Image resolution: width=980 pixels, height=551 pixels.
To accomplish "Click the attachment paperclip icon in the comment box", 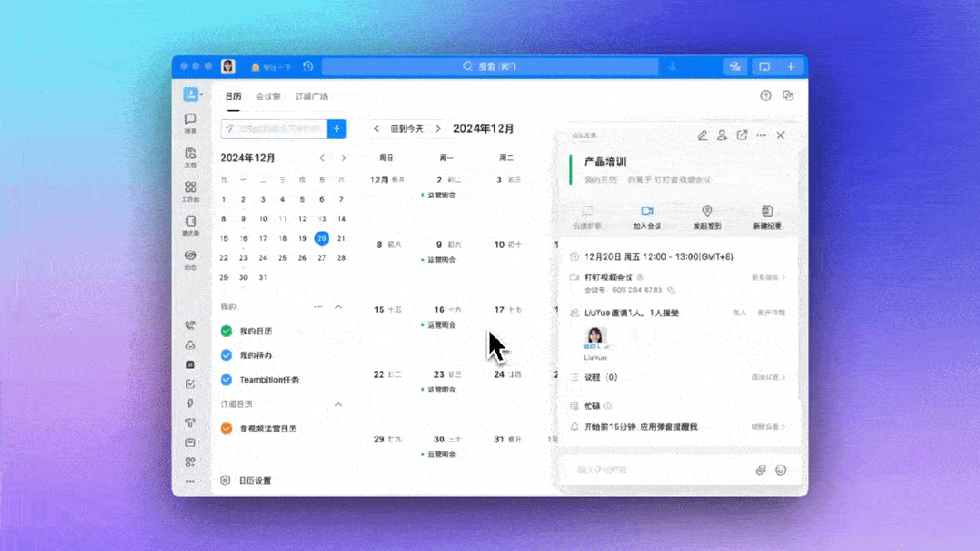I will [x=760, y=470].
